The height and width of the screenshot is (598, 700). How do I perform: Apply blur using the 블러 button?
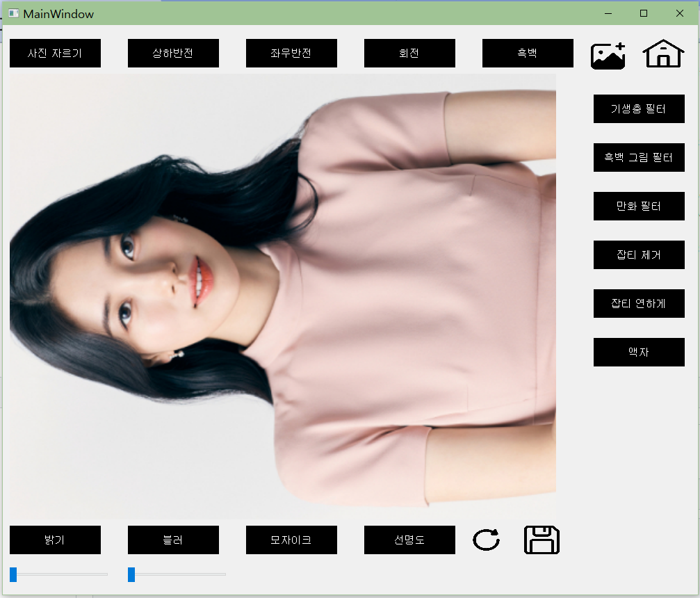[173, 540]
